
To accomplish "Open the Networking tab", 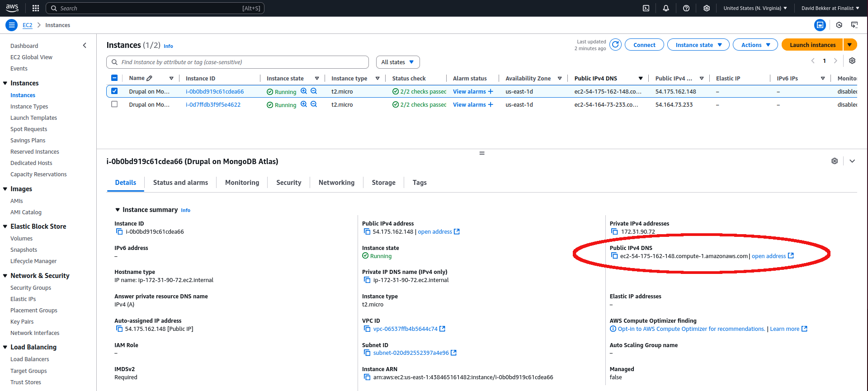I will 336,183.
